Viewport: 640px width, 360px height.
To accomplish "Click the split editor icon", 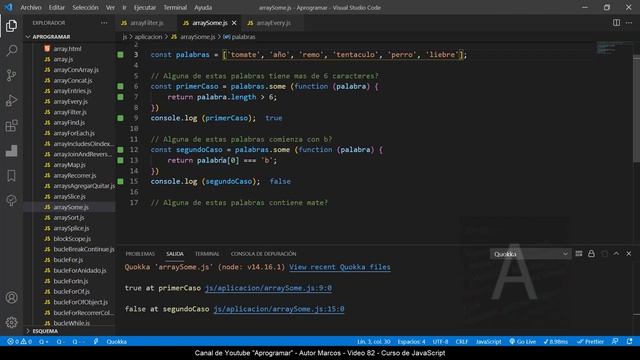I will pos(616,23).
